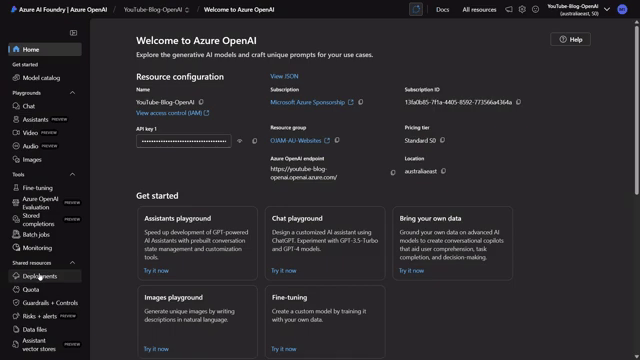Open the OJAM-AU-Websites resource group link

[x=296, y=140]
